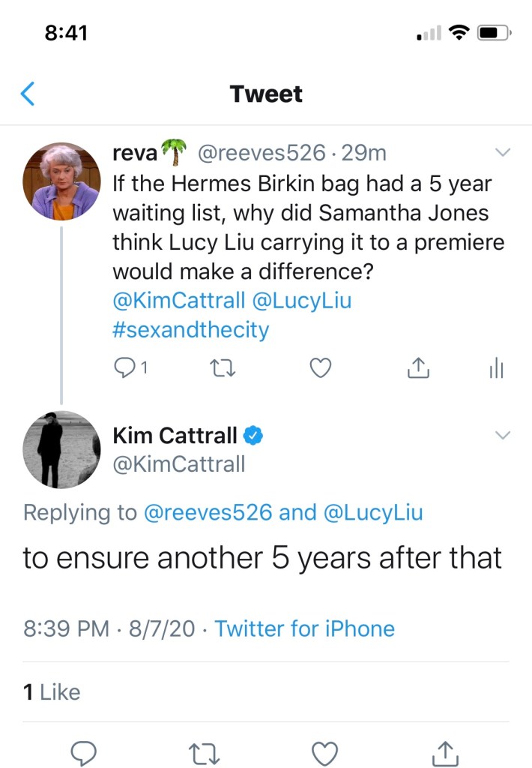Like Kim Cattrall's reply with bottom heart
Viewport: 532px width, 768px height.
tap(325, 752)
